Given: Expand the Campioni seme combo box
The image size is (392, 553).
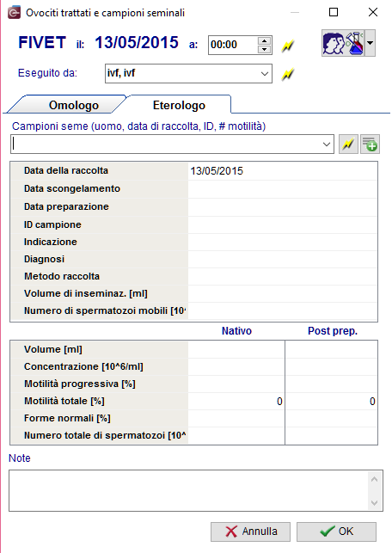Looking at the screenshot, I should point(327,144).
